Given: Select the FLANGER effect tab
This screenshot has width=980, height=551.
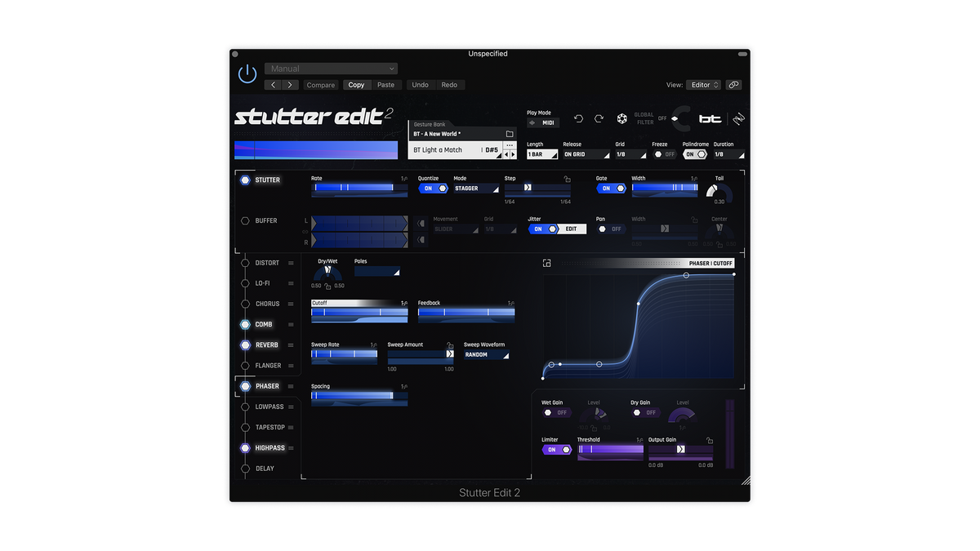Looking at the screenshot, I should tap(268, 366).
